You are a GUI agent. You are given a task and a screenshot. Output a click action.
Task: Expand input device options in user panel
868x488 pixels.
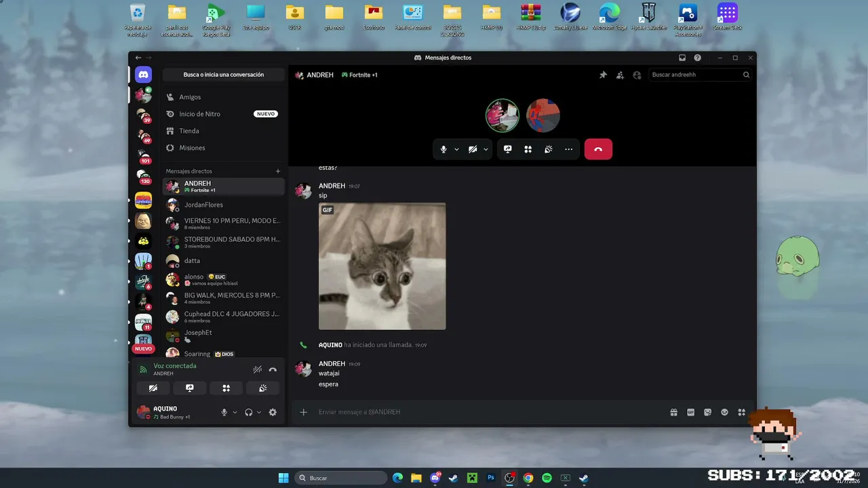click(235, 412)
